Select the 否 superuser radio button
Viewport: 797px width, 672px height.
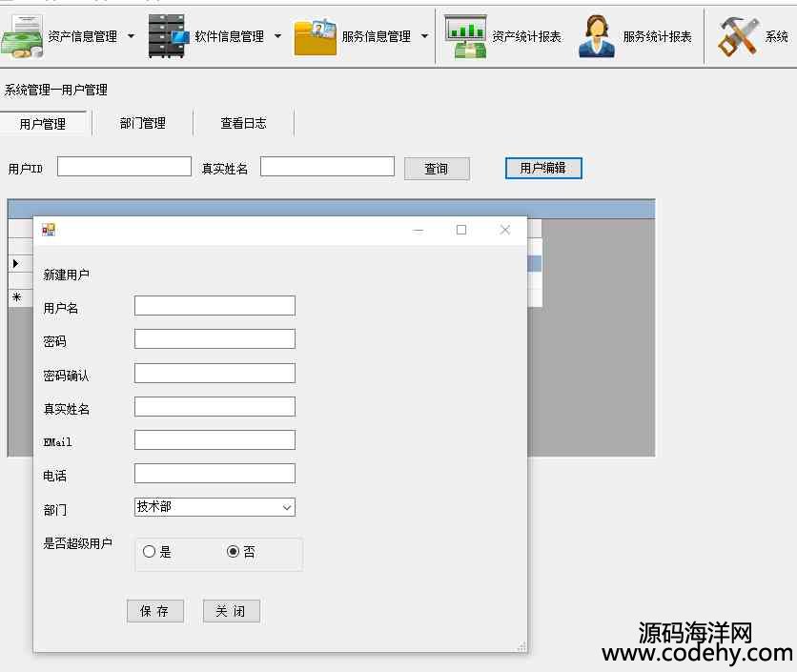click(x=234, y=552)
